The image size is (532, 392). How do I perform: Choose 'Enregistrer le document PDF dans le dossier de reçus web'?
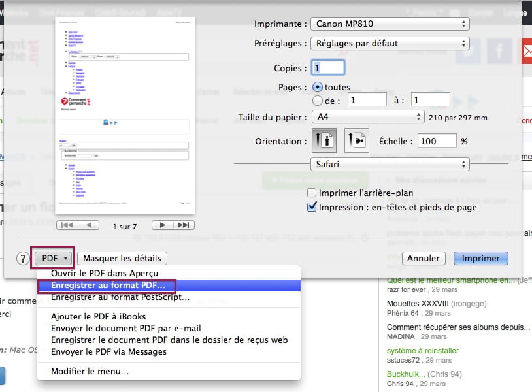tap(169, 340)
